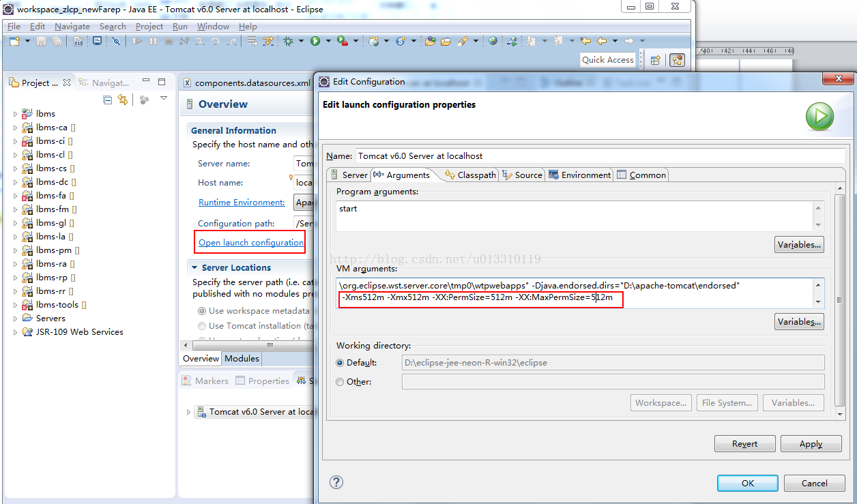This screenshot has width=857, height=504.
Task: Click the Apply button
Action: 811,443
